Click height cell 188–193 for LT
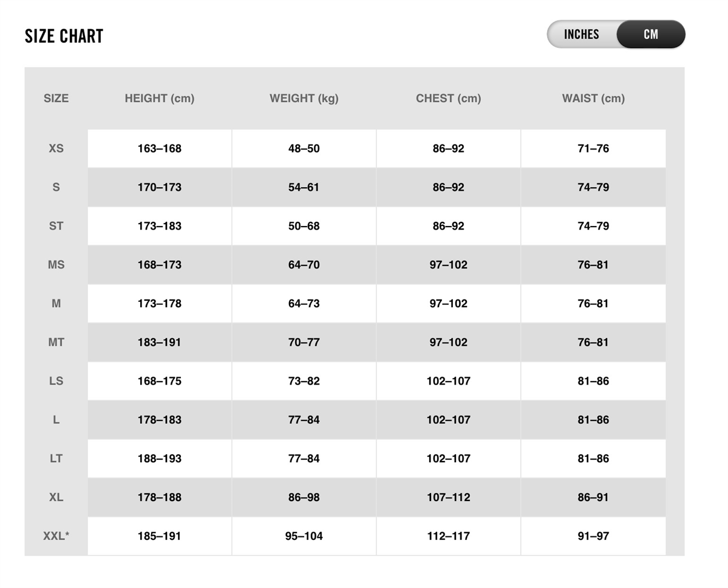The image size is (728, 588). tap(160, 459)
